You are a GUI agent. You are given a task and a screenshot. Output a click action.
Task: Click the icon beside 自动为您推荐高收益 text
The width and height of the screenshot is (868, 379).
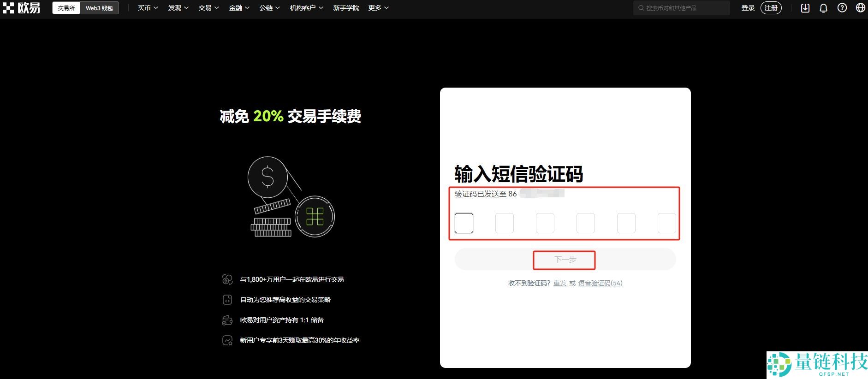coord(227,300)
